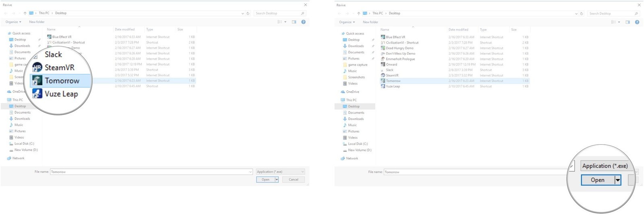Select Don't Mess Up Demo shortcut icon
Screen dimensions: 644x215
(x=383, y=53)
